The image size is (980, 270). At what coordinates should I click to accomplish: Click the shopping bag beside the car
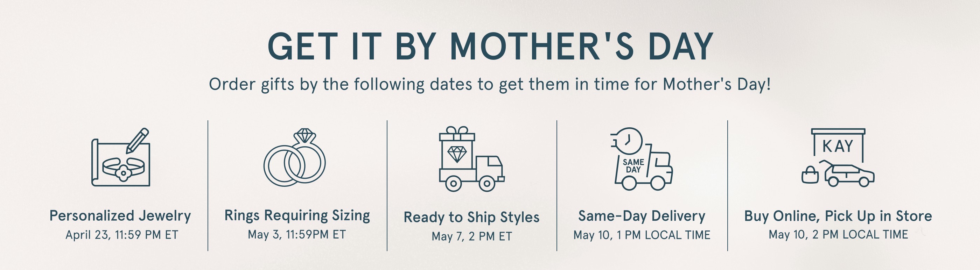click(x=810, y=175)
